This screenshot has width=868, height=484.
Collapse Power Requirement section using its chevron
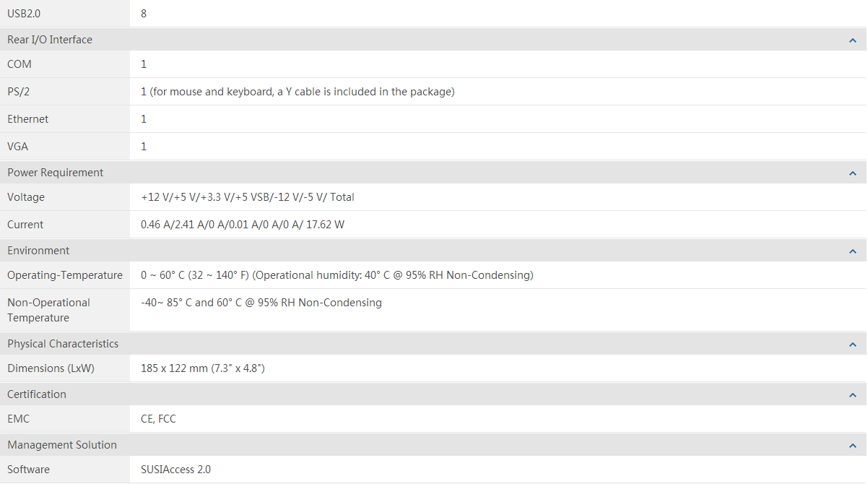(x=853, y=173)
